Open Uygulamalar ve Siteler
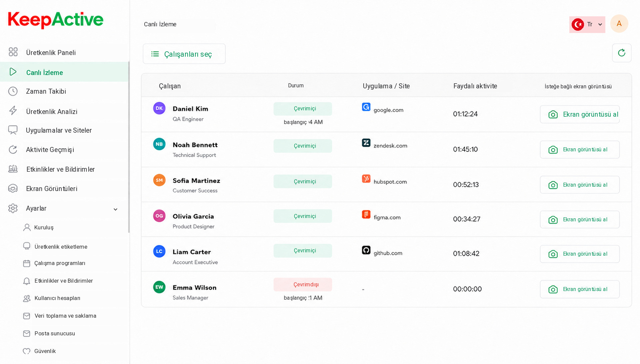The image size is (640, 364). click(64, 130)
